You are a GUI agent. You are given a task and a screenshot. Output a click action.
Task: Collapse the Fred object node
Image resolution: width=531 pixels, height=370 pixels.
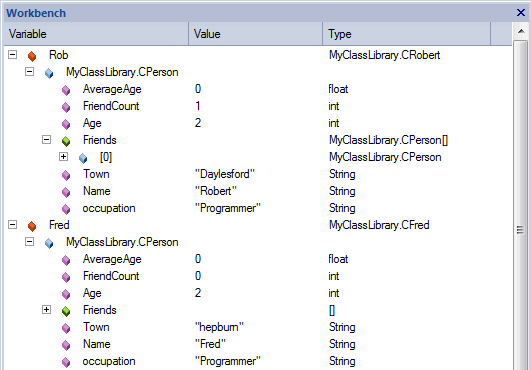(x=13, y=224)
